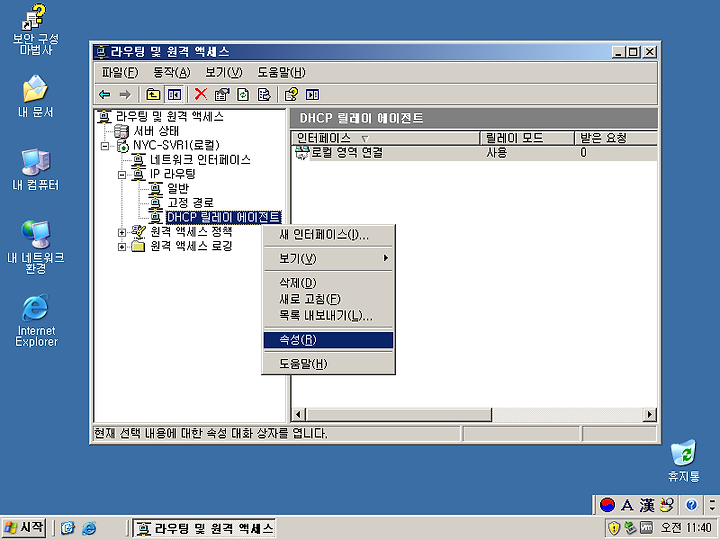Viewport: 720px width, 540px height.
Task: Click the Up one level folder icon
Action: click(x=153, y=95)
